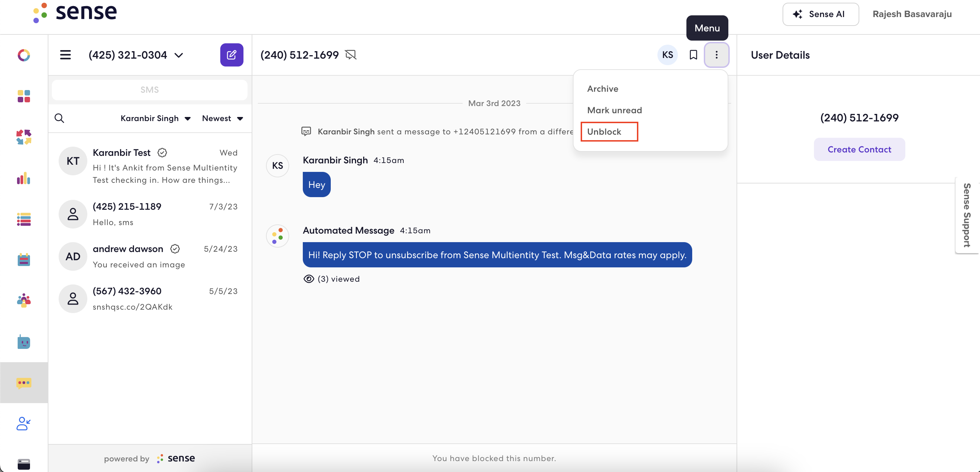Click the eye icon beside '(3) viewed'
The width and height of the screenshot is (980, 472).
point(309,279)
